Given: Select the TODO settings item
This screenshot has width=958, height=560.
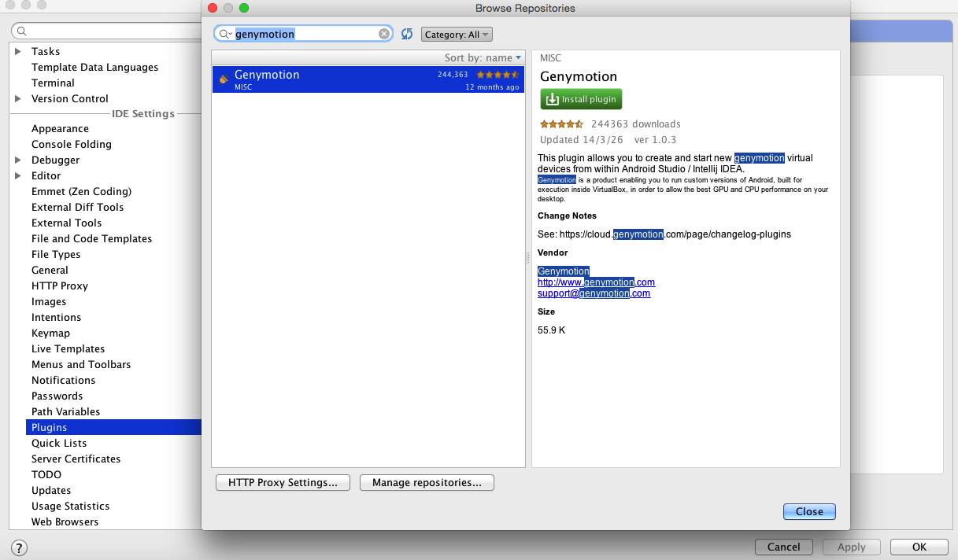Looking at the screenshot, I should coord(46,474).
